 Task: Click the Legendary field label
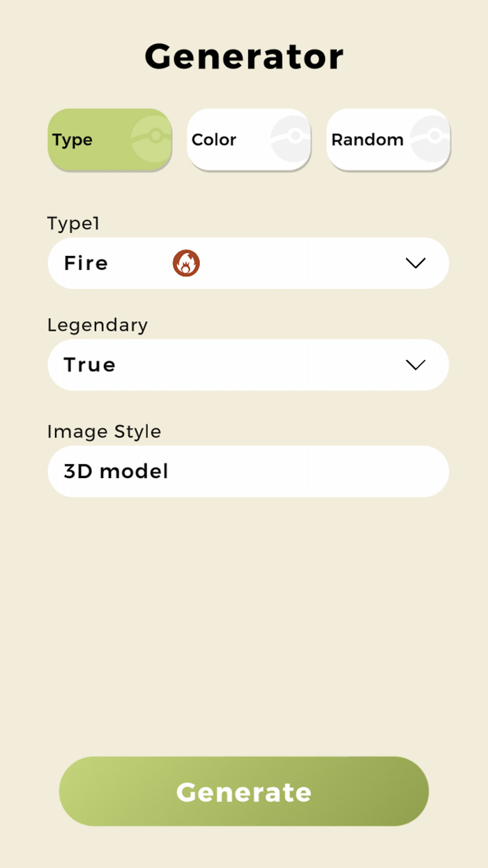click(97, 325)
